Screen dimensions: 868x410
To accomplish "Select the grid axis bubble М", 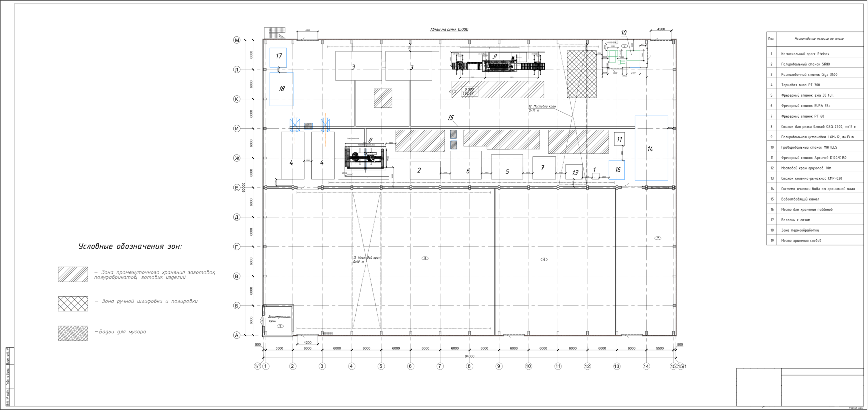I will click(x=237, y=40).
